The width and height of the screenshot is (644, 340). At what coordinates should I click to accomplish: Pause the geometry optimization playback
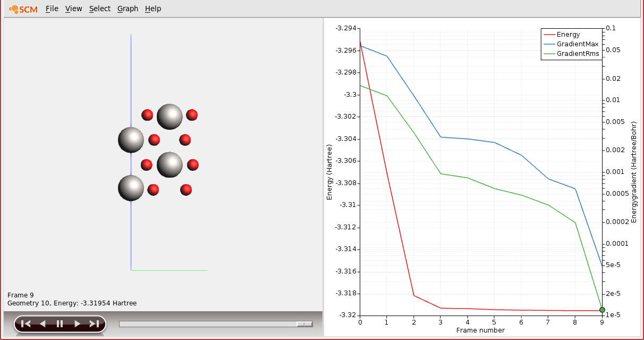(59, 323)
